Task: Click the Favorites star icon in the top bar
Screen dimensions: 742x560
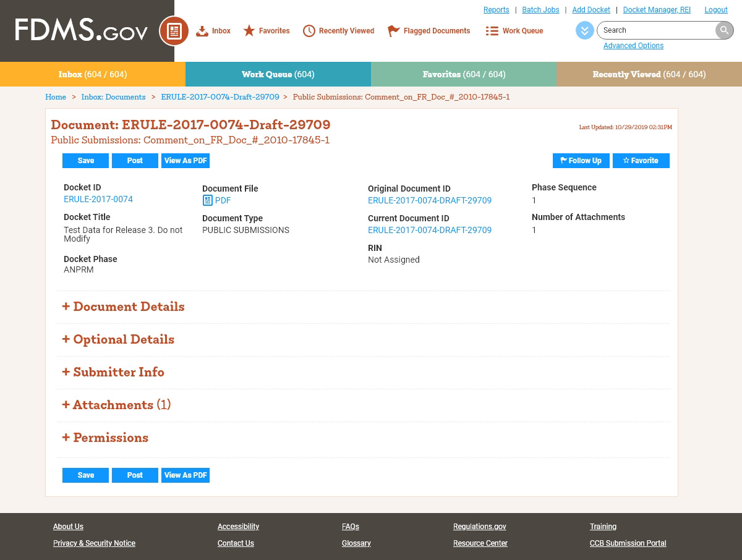Action: click(249, 31)
